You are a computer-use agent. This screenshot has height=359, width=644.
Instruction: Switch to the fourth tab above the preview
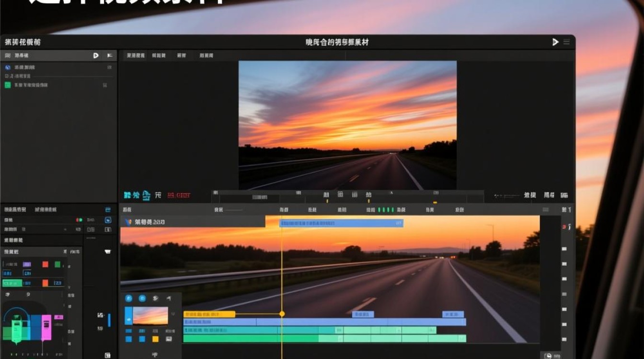(207, 56)
